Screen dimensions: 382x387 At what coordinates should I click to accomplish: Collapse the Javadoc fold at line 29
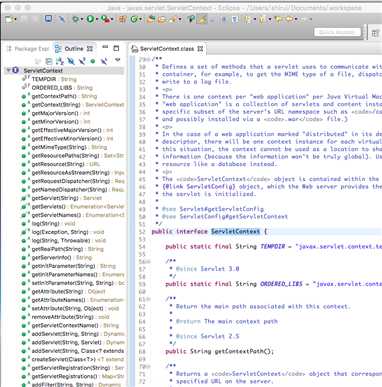click(149, 59)
